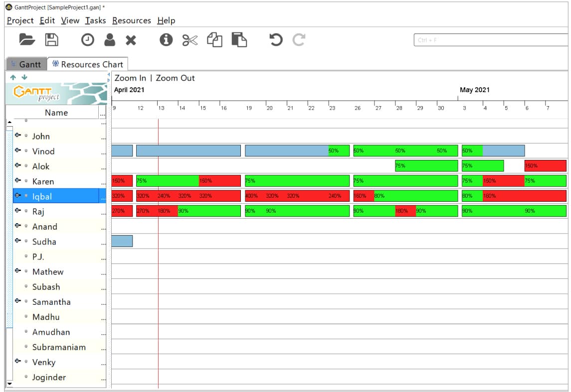
Task: Move resource up with the up arrow
Action: [13, 78]
